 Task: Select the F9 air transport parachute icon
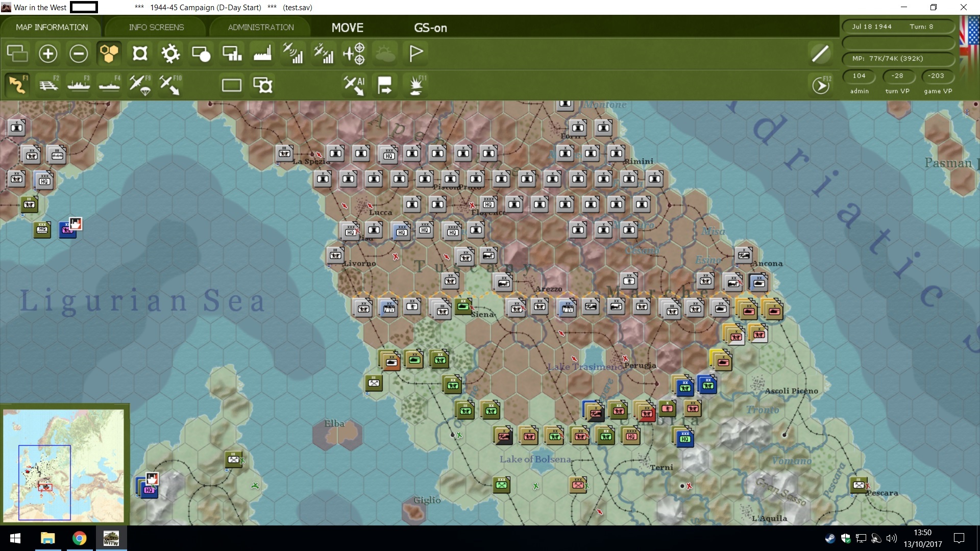[140, 85]
